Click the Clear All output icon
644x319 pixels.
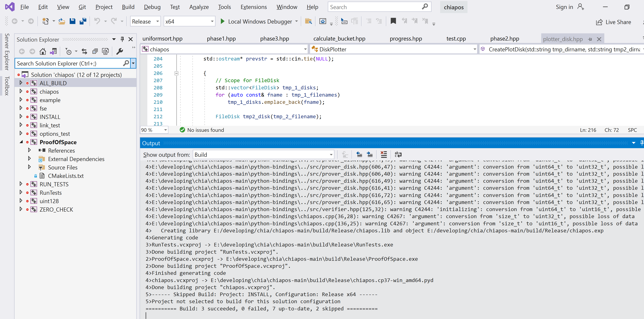tap(383, 155)
